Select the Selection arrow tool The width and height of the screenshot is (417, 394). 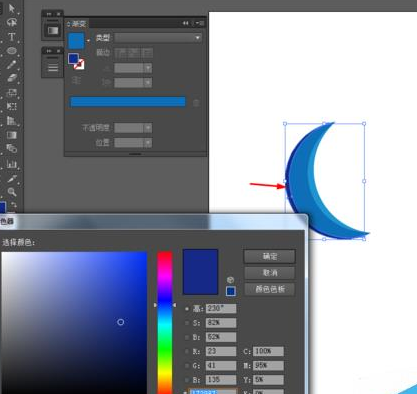click(x=12, y=8)
